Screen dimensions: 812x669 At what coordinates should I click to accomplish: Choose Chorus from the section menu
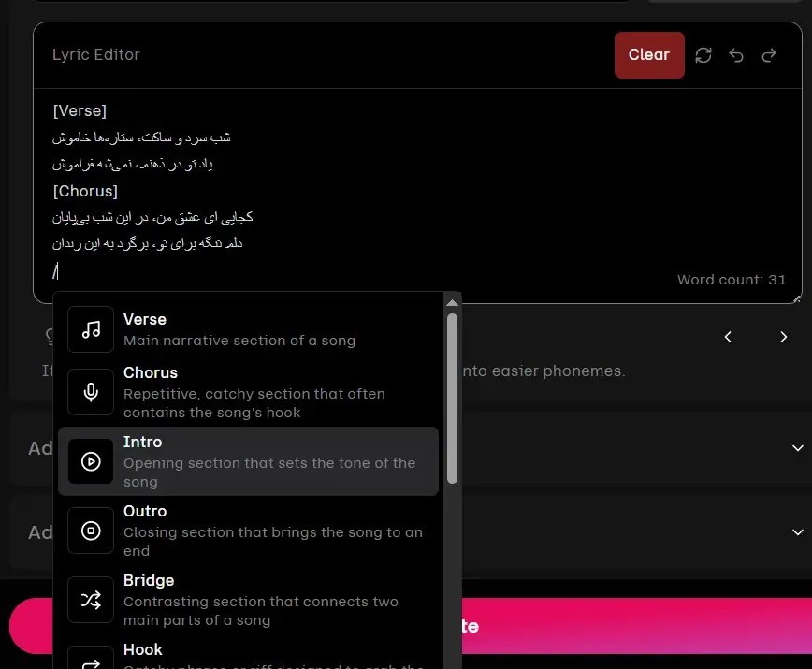click(x=248, y=392)
